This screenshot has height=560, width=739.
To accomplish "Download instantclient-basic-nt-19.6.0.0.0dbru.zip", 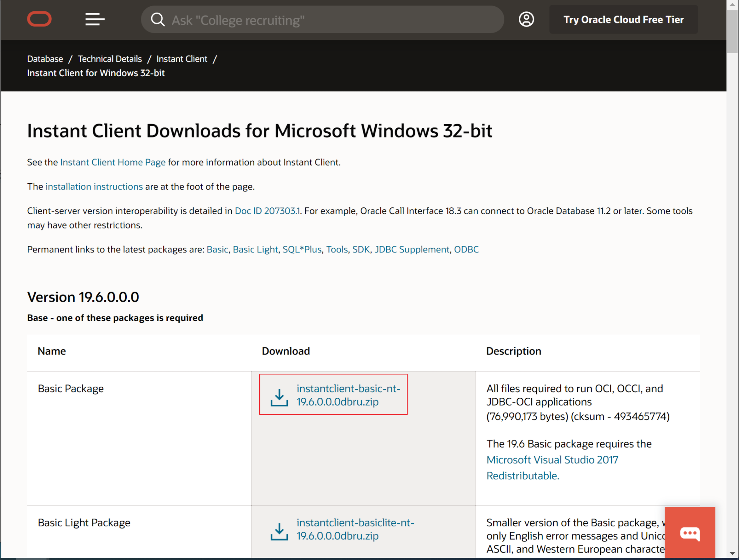I will pyautogui.click(x=348, y=395).
